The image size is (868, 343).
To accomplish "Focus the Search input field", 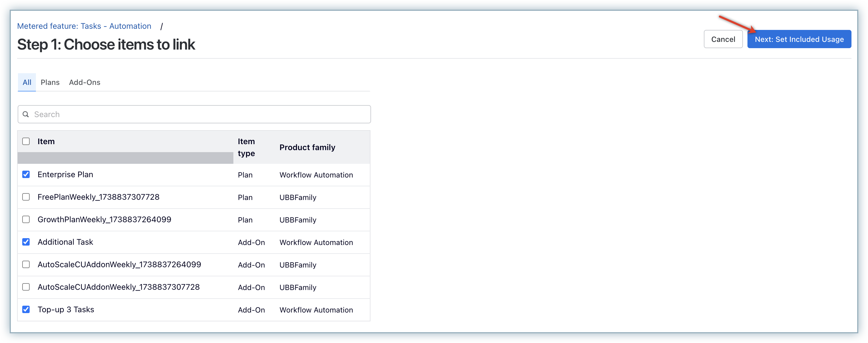I will (199, 114).
